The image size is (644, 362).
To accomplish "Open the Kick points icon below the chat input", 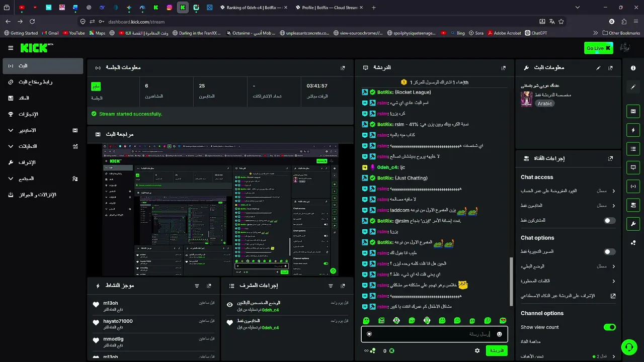I will tap(391, 351).
